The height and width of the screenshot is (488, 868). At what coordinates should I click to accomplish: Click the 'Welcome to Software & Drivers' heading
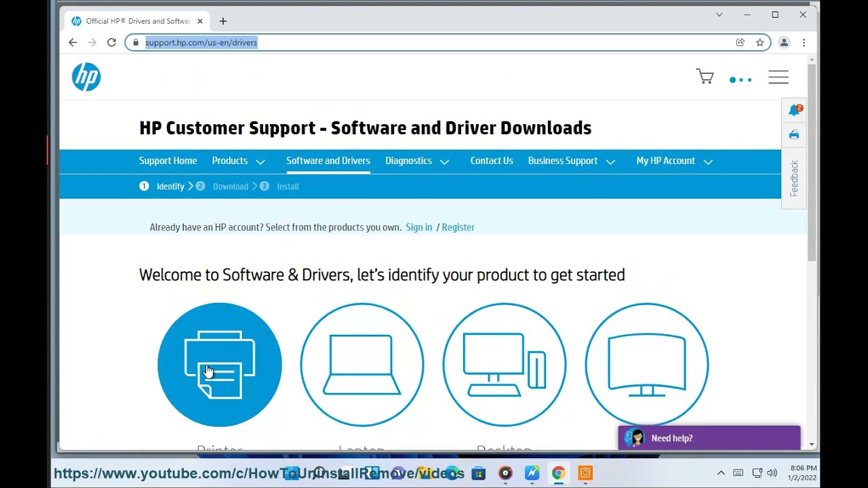[x=382, y=275]
